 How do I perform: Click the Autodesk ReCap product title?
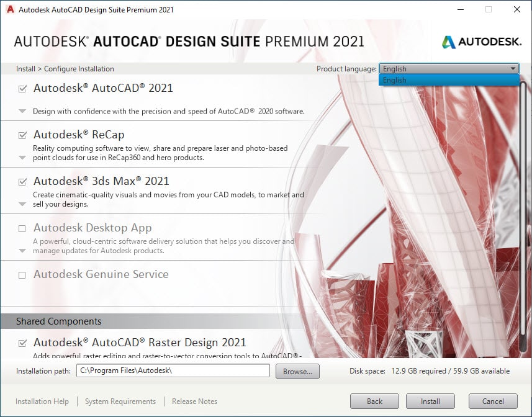tap(79, 135)
